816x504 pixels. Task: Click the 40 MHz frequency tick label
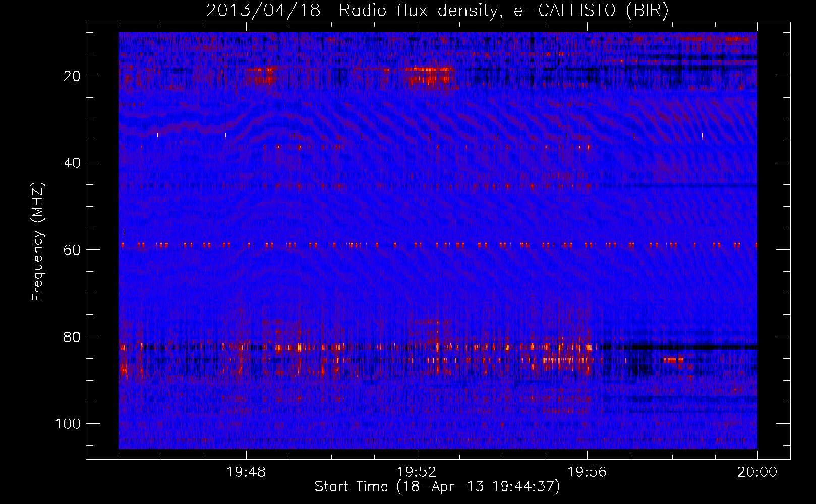point(73,163)
